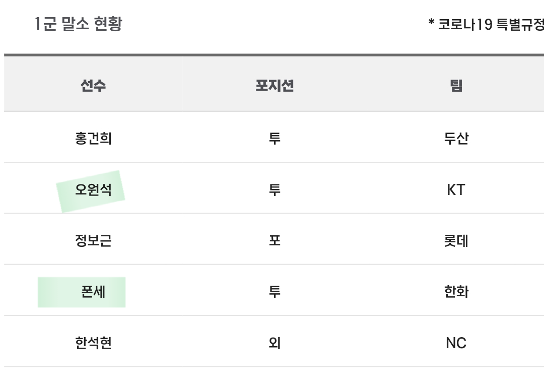
Task: Click the 선수 column header
Action: tap(93, 86)
